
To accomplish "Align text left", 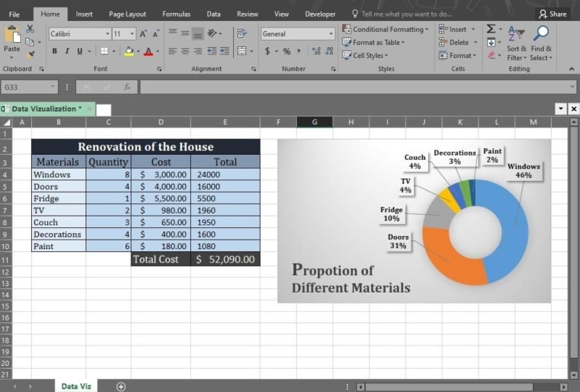I will click(x=173, y=51).
